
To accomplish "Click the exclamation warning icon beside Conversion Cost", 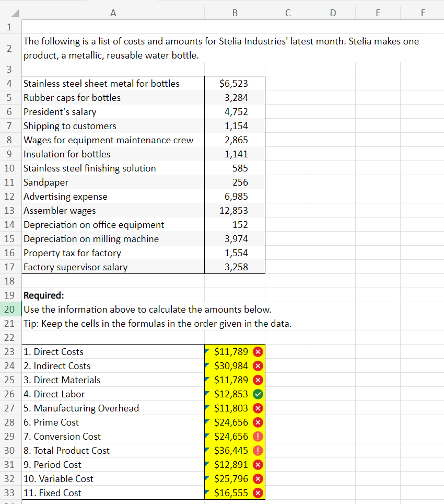I will pos(258,437).
